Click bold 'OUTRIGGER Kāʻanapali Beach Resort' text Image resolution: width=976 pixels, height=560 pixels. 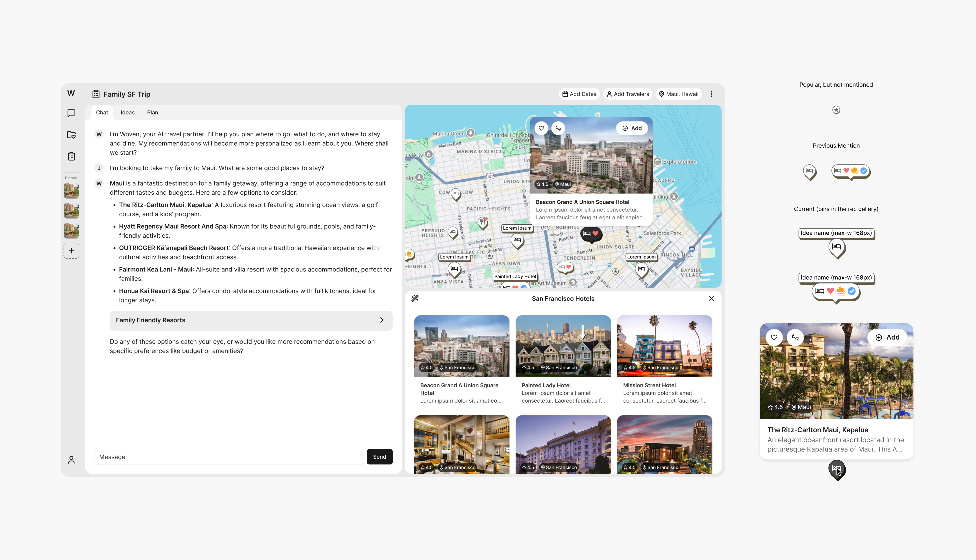174,248
